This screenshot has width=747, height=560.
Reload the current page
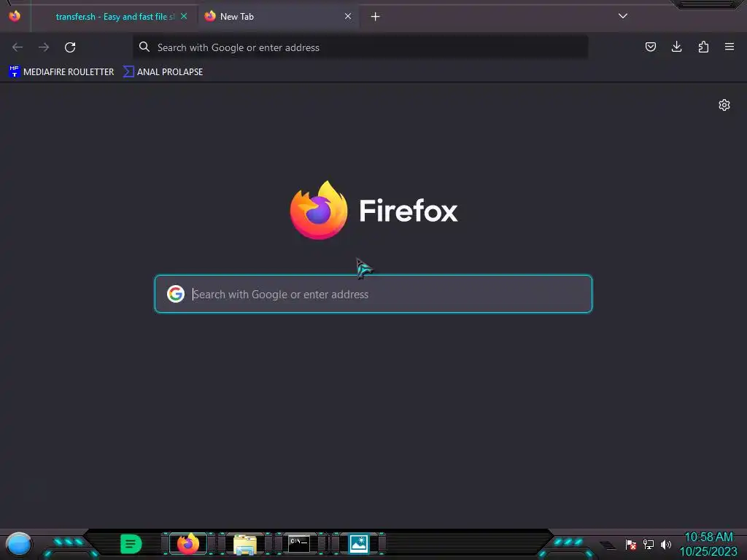70,47
